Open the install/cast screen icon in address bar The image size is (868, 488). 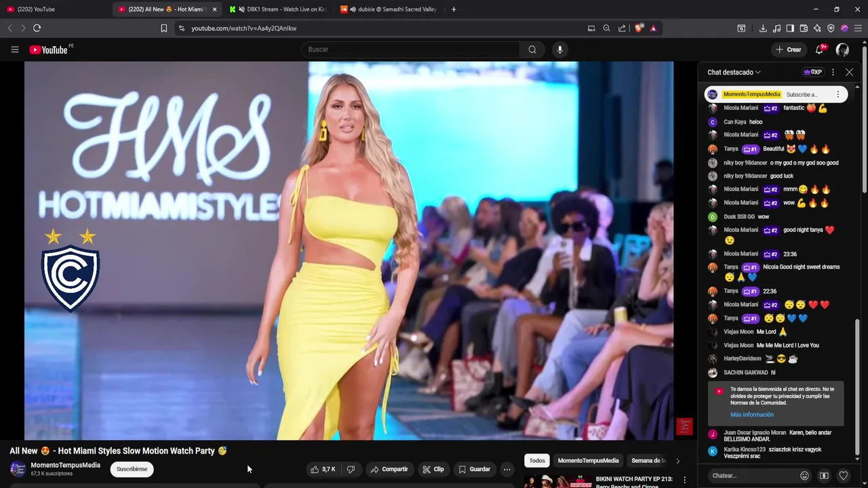591,28
